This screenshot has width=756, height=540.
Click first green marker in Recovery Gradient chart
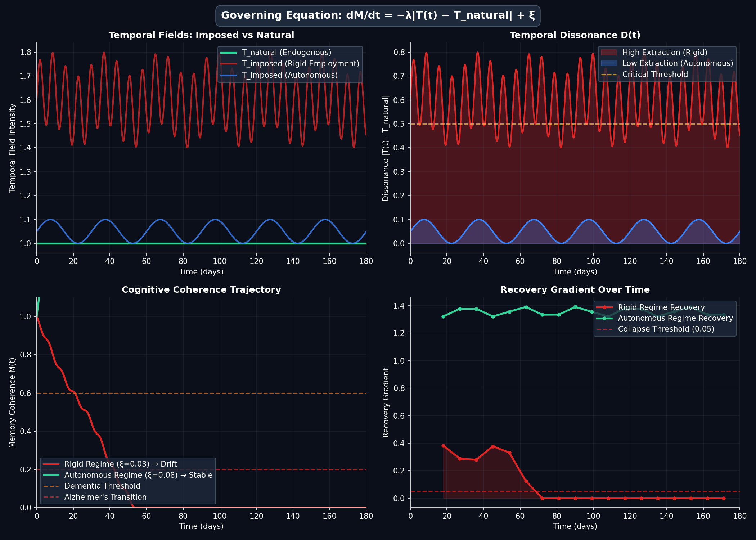(443, 316)
